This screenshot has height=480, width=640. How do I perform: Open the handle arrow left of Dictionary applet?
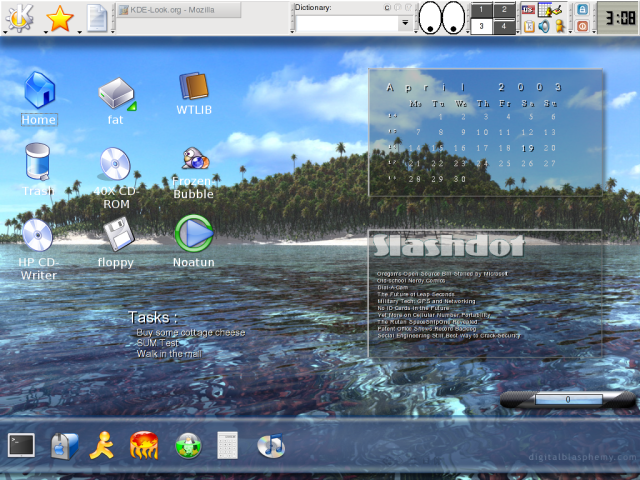pos(292,31)
